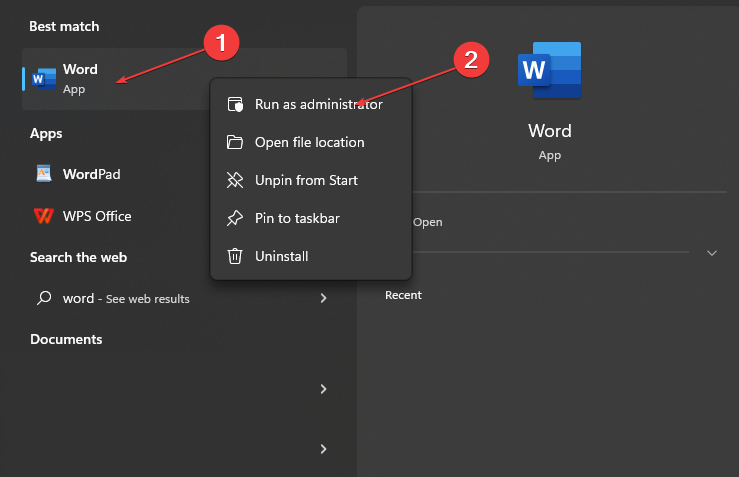Click the pin icon beside Pin to taskbar
739x477 pixels.
[x=235, y=218]
